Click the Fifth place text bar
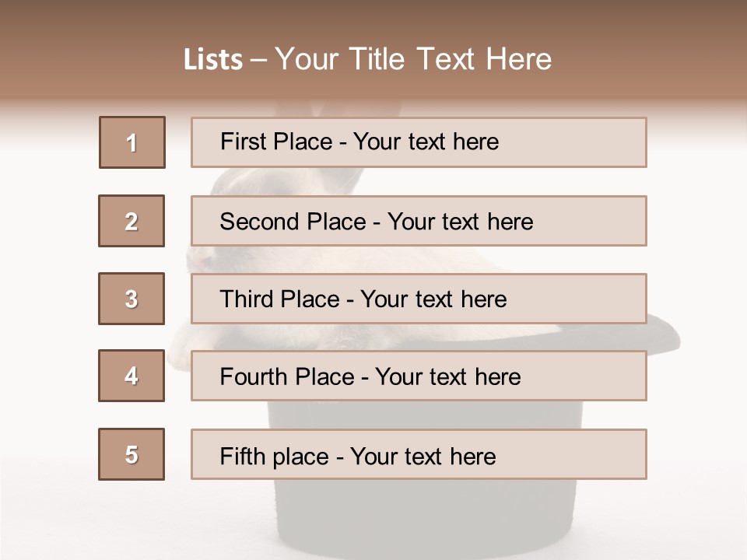 click(419, 454)
